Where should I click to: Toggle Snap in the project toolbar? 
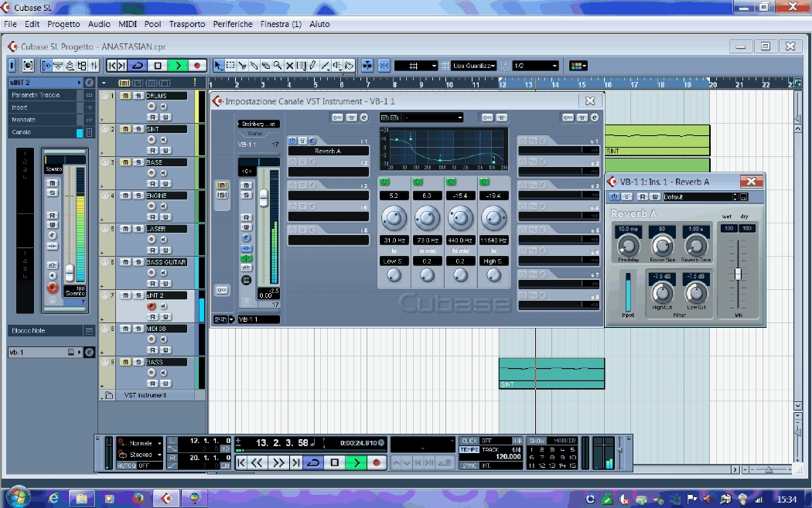(384, 66)
